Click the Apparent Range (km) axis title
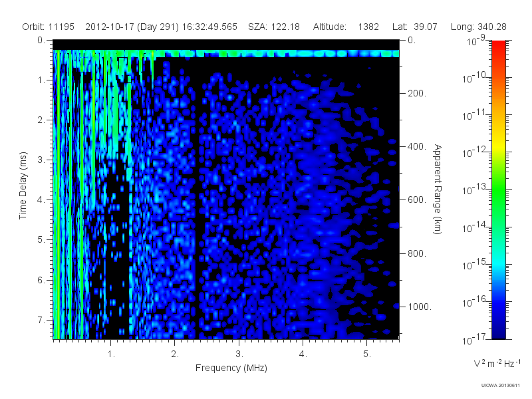Viewport: 532px width, 399px height. (438, 189)
